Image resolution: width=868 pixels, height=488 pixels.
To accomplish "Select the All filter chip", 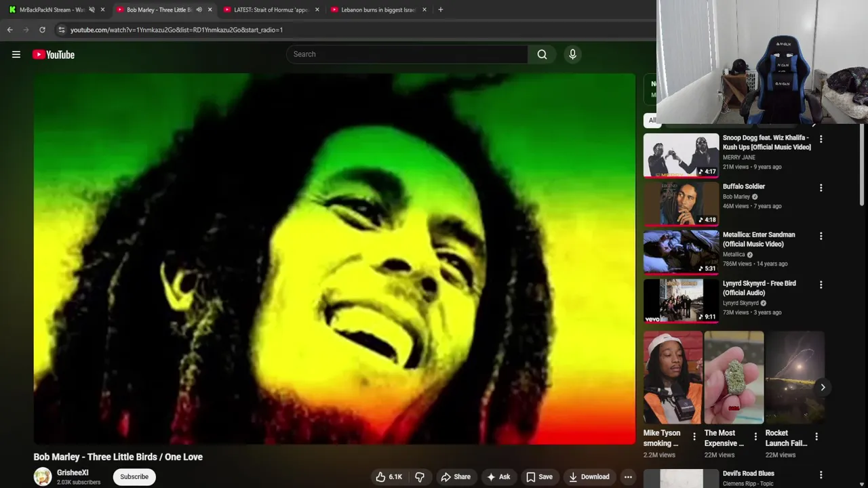I will click(652, 120).
